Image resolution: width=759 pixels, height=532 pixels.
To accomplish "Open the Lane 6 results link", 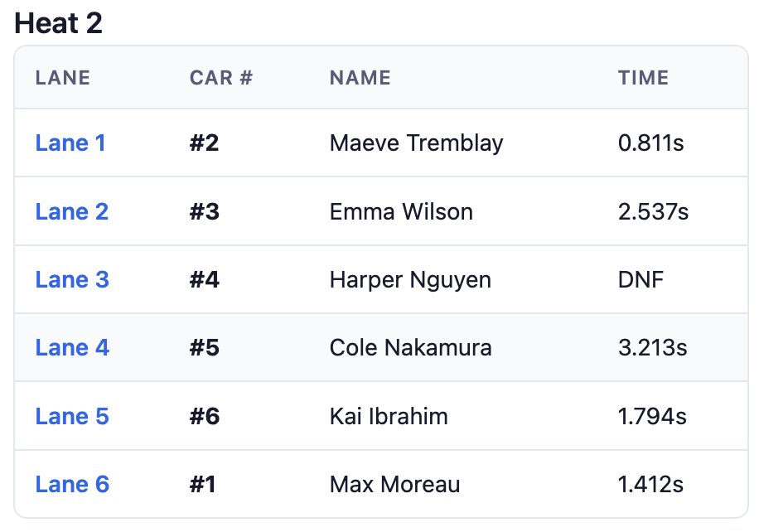I will [71, 484].
